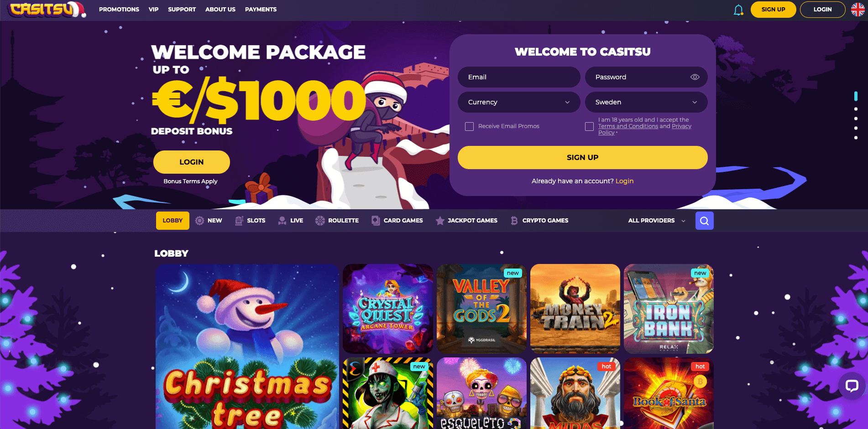Open the Money Train 2 game thumbnail
868x429 pixels.
click(575, 309)
